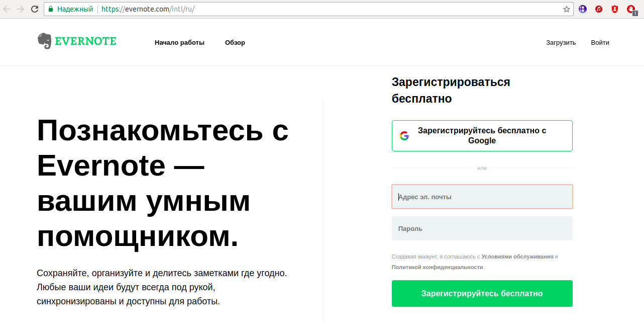Viewport: 644px width, 336px height.
Task: Click the paragraph starting "Сохраняйте, организуйте"
Action: pos(162,288)
